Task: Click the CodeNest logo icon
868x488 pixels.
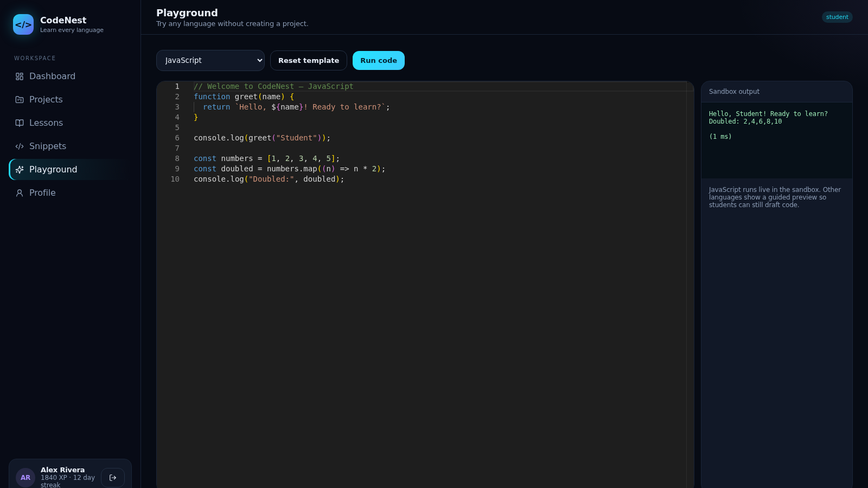Action: tap(23, 24)
